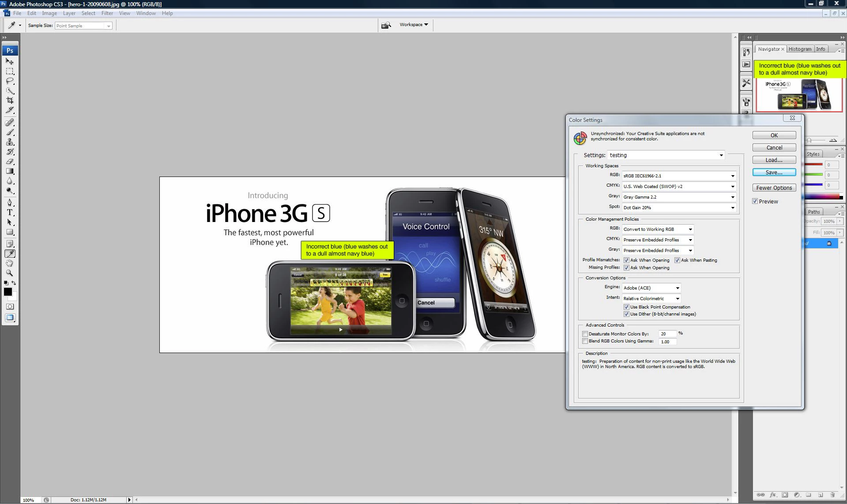Screen dimensions: 847x504
Task: Select the Eraser tool
Action: pyautogui.click(x=9, y=161)
